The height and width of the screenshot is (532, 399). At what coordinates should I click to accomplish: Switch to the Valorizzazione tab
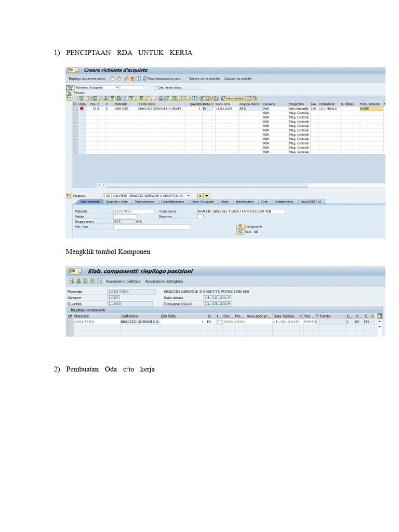point(144,202)
